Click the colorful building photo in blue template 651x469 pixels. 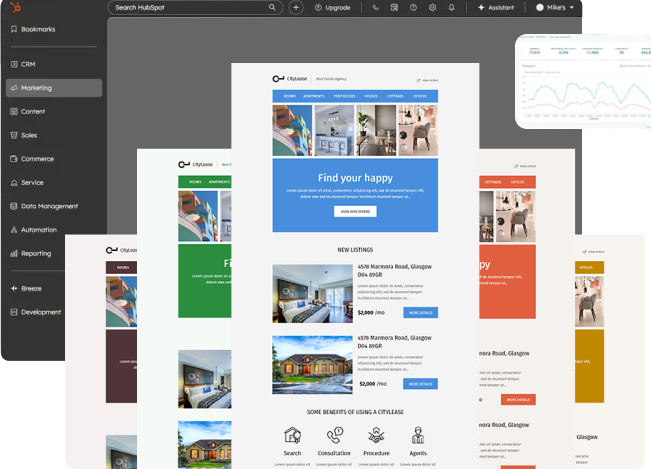pos(292,130)
